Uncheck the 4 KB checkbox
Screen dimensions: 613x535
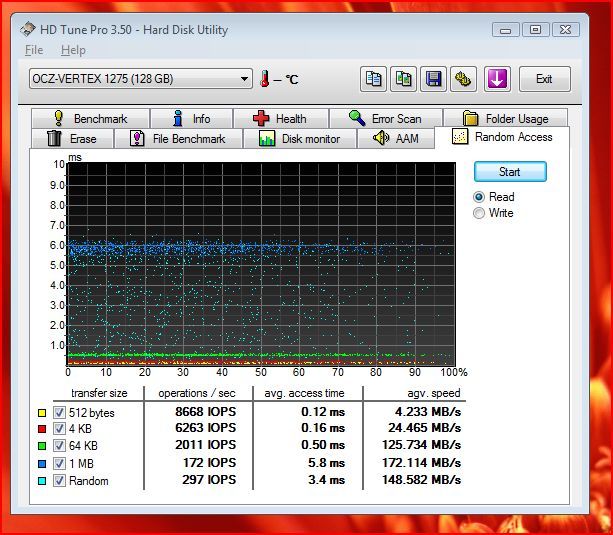[x=59, y=429]
